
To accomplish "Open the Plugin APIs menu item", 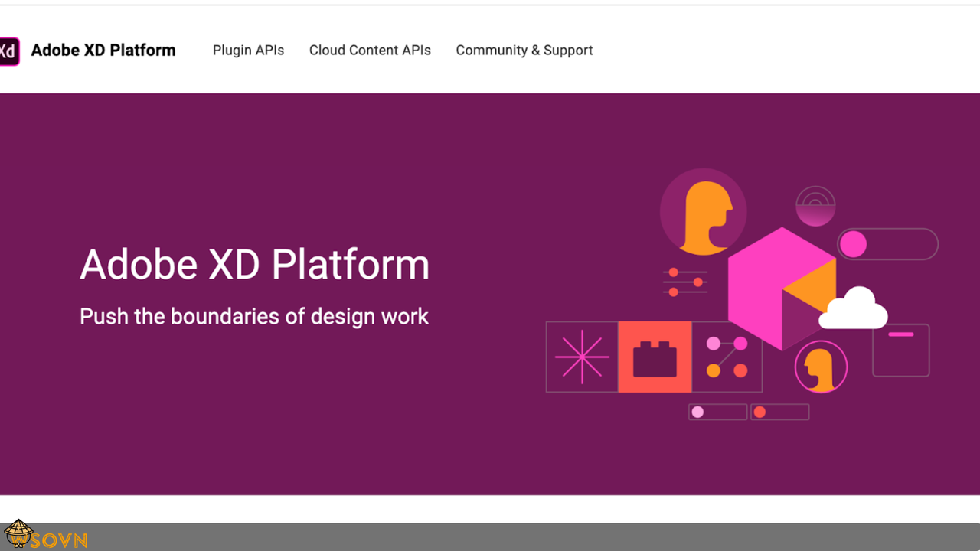I will [248, 51].
